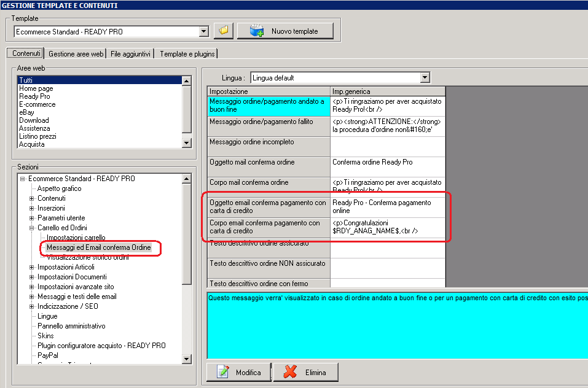This screenshot has width=588, height=388.
Task: Click the Imp.generica column header
Action: (388, 91)
